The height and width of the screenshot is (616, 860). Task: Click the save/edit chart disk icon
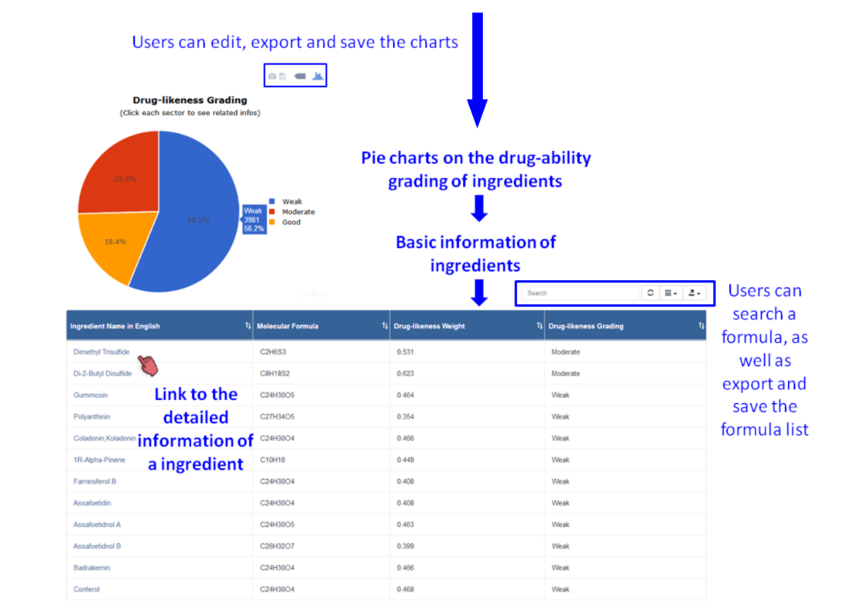coord(283,76)
